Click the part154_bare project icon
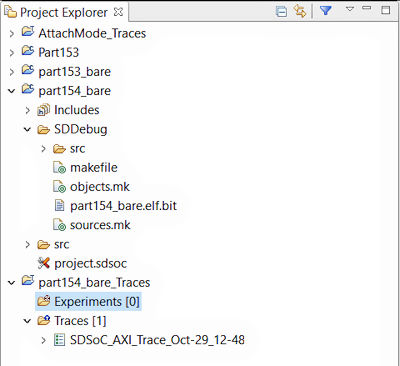 point(28,89)
